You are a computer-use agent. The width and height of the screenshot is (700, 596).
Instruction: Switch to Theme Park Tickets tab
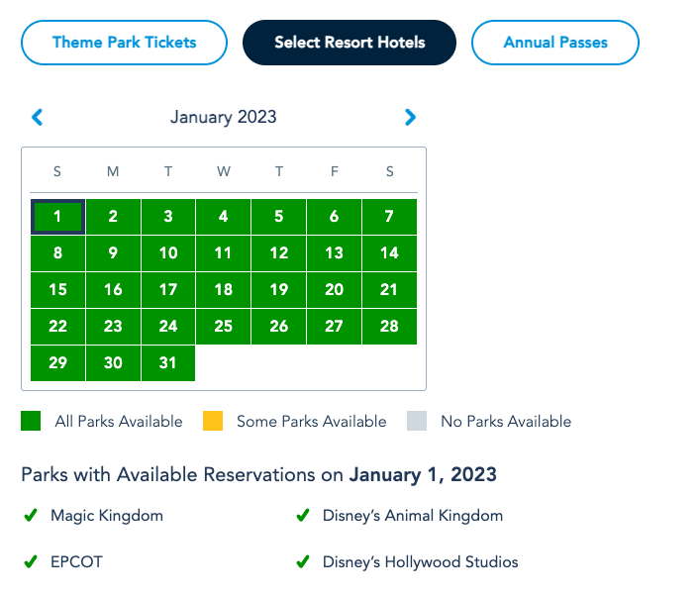125,43
